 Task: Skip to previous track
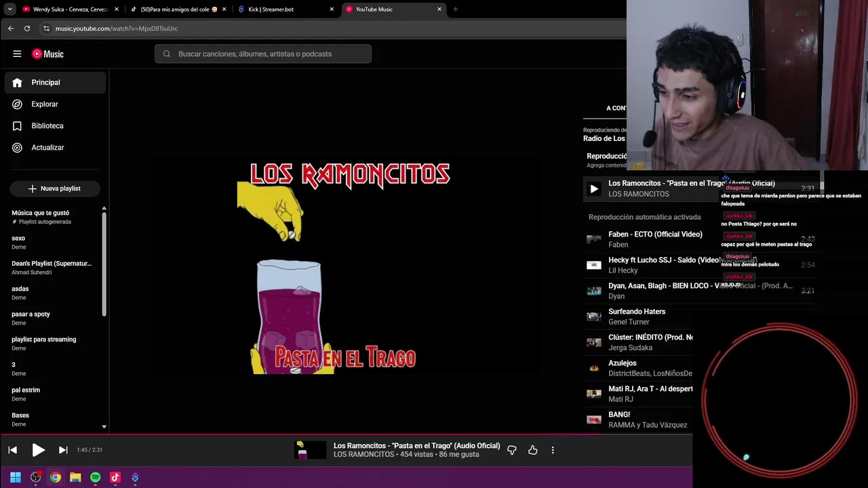click(x=12, y=450)
